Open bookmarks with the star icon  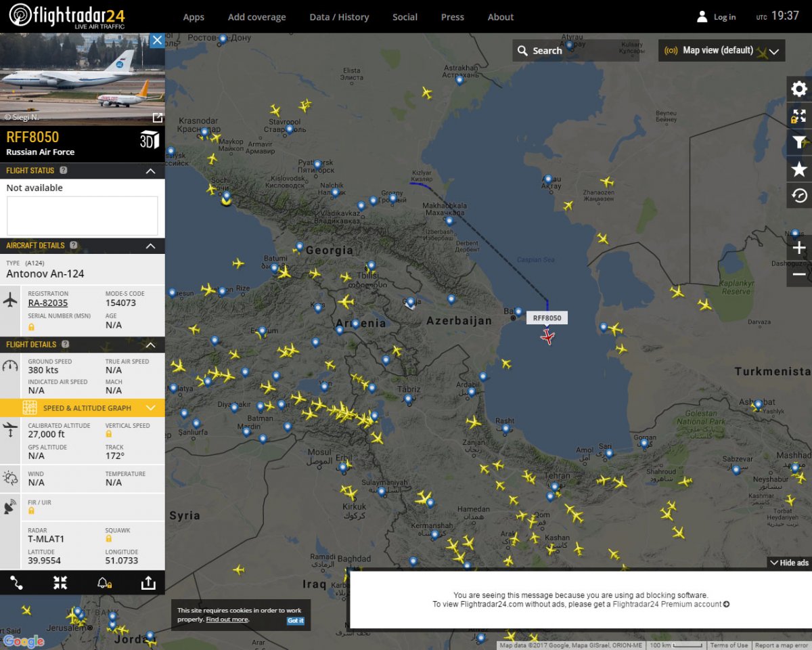point(799,169)
